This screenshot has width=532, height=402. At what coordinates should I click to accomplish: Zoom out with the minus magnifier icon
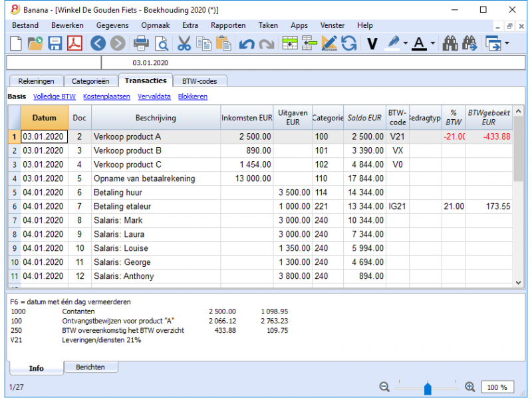(384, 387)
